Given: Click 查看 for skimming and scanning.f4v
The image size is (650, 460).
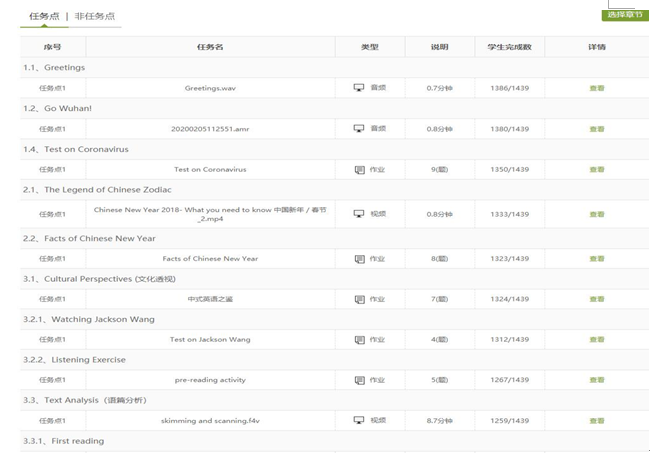Looking at the screenshot, I should point(596,421).
